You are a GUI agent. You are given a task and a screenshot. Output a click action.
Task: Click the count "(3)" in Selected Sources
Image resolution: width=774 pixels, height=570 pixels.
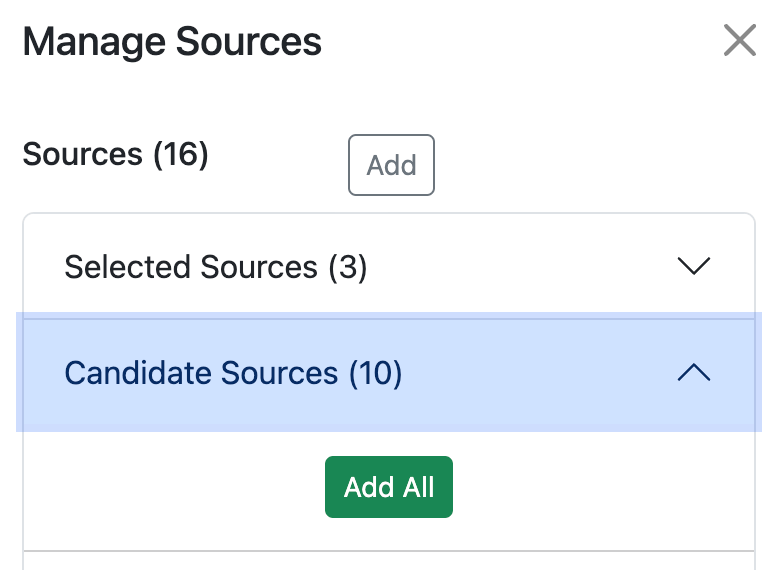pos(347,267)
